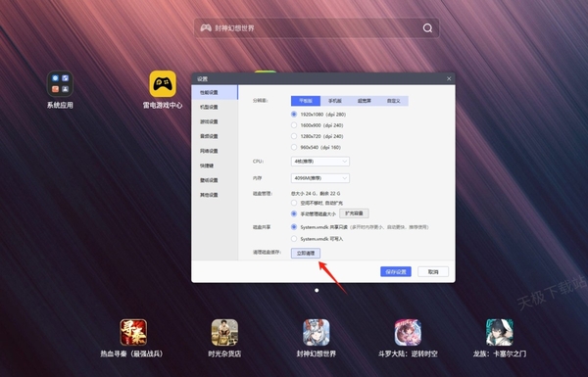588x377 pixels.
Task: Launch 龙族:卡塞尔之门 game icon
Action: point(500,332)
